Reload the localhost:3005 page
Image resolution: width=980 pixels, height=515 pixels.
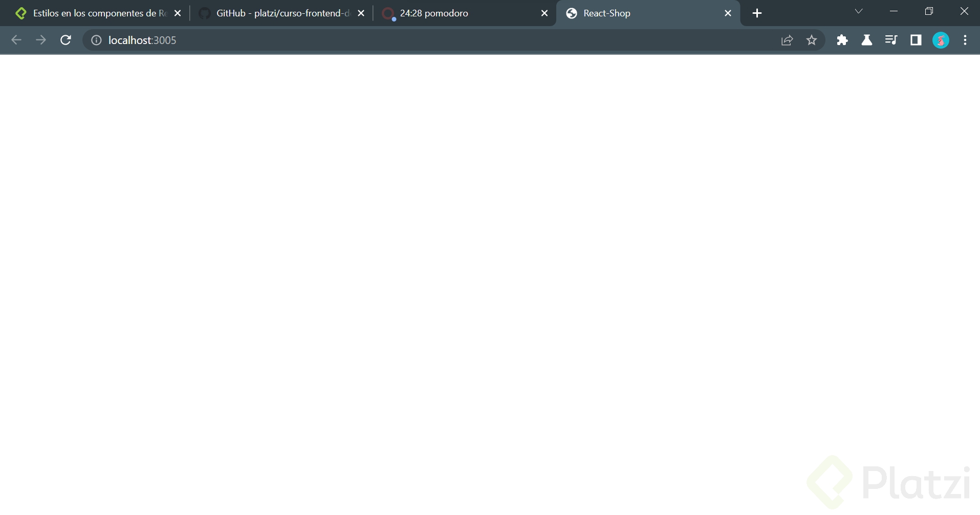pos(66,40)
